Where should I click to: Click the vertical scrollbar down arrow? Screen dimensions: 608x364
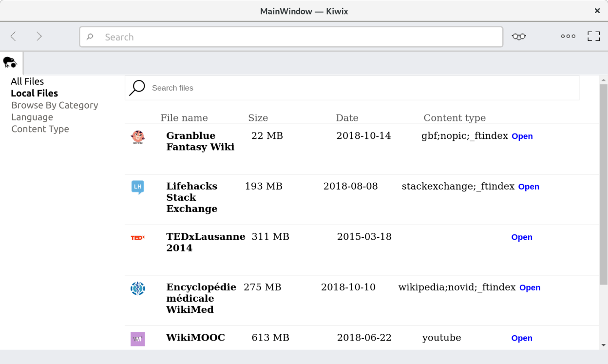pyautogui.click(x=604, y=345)
